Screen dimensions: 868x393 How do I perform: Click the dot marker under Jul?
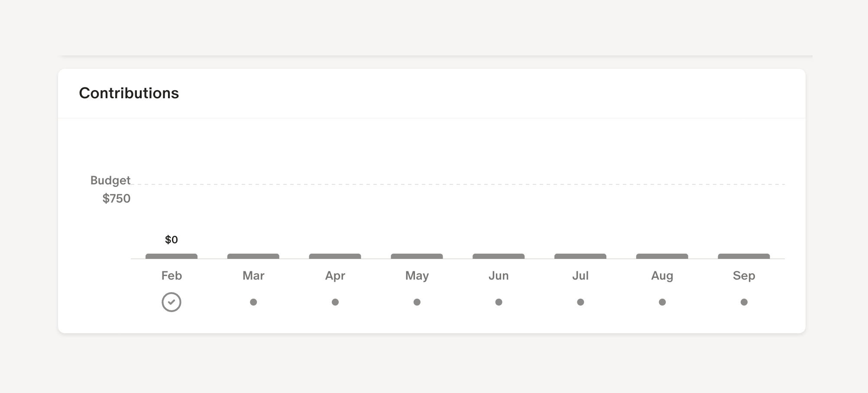tap(580, 302)
